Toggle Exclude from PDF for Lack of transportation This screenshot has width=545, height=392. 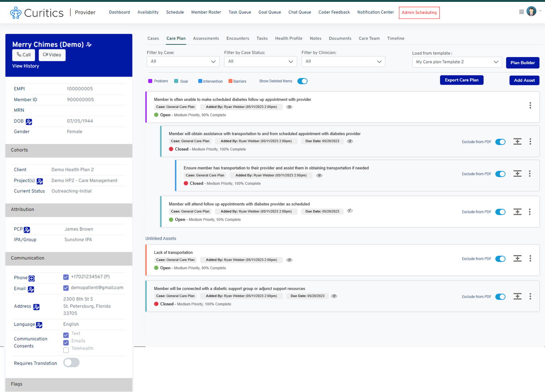pyautogui.click(x=500, y=259)
